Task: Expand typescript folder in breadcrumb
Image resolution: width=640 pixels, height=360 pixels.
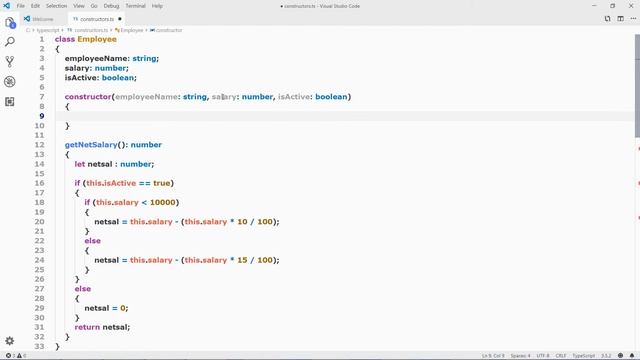Action: click(48, 30)
